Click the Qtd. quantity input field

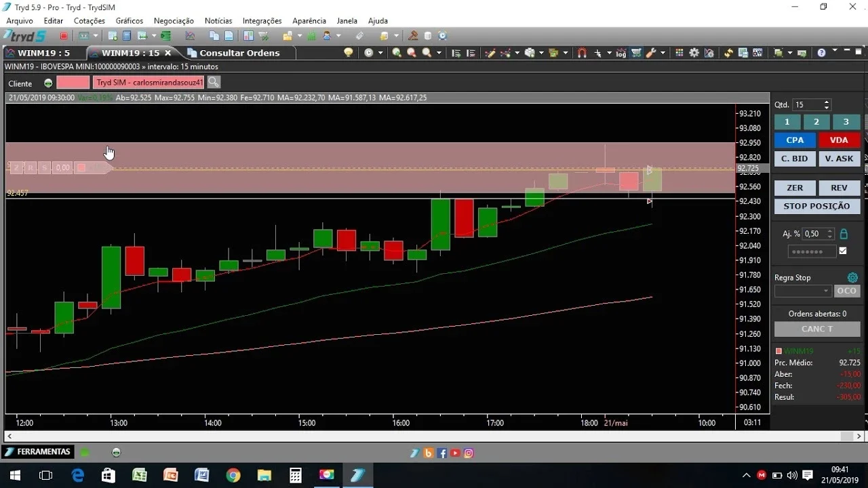811,105
